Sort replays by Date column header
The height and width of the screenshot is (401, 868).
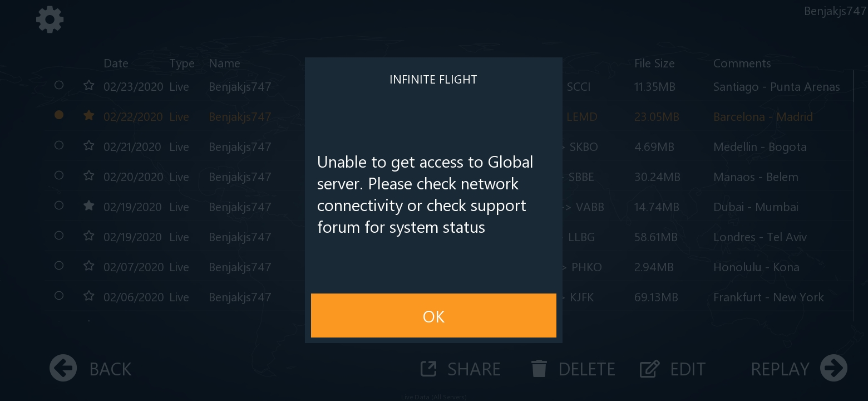116,63
